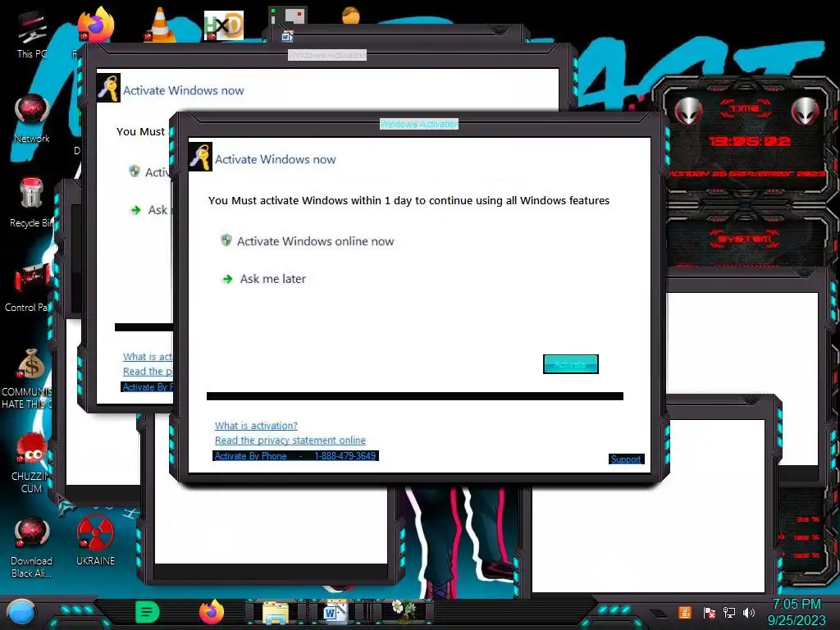This screenshot has width=840, height=630.
Task: Click the green arrow beside Ask me later
Action: point(228,279)
